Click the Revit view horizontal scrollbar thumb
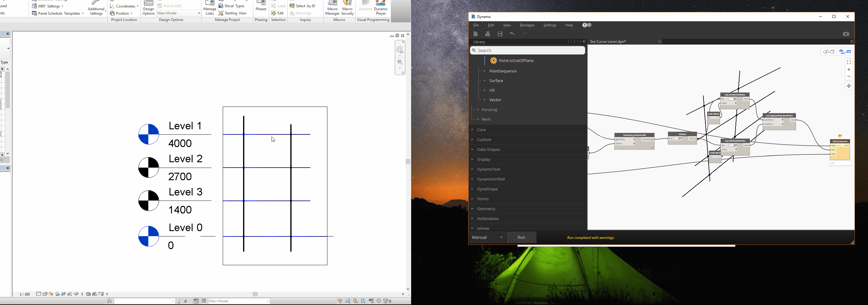Screen dimensions: 868x305 point(255,294)
